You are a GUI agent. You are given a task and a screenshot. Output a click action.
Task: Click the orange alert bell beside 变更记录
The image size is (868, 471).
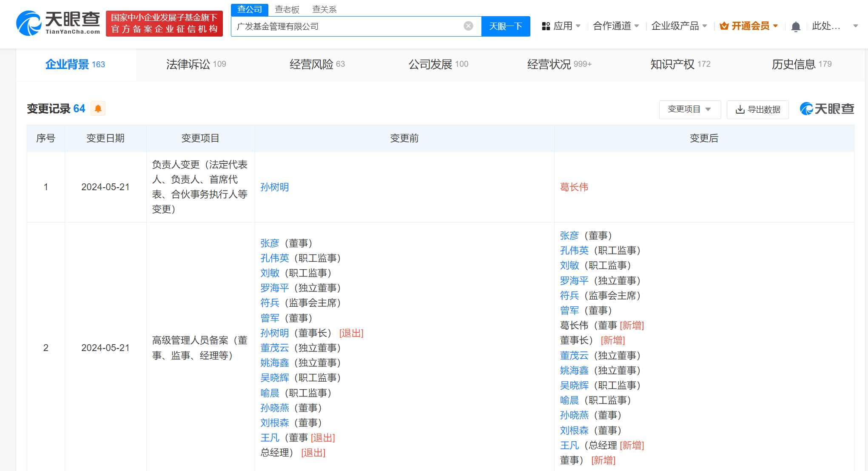(99, 108)
